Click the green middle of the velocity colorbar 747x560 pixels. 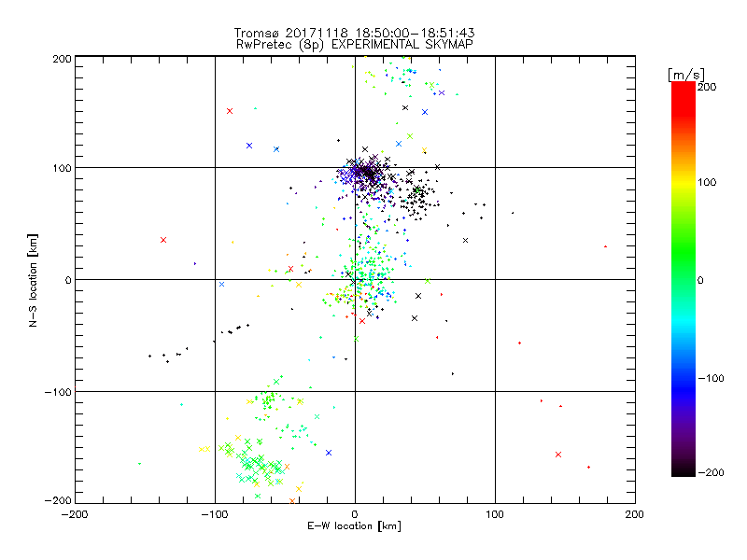[x=684, y=267]
